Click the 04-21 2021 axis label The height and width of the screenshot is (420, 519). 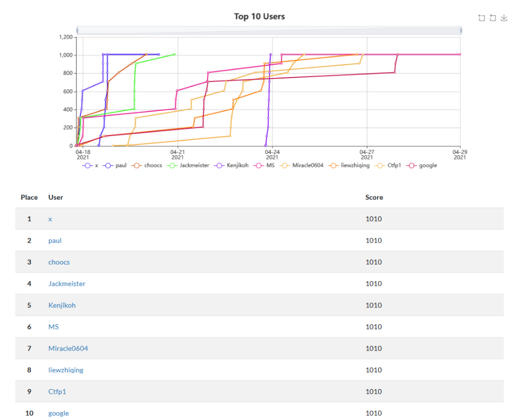pos(177,155)
